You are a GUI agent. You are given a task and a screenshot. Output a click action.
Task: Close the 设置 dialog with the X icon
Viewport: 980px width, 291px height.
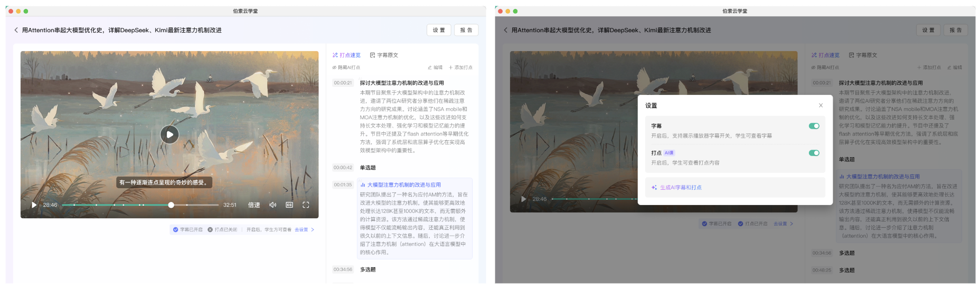tap(821, 105)
